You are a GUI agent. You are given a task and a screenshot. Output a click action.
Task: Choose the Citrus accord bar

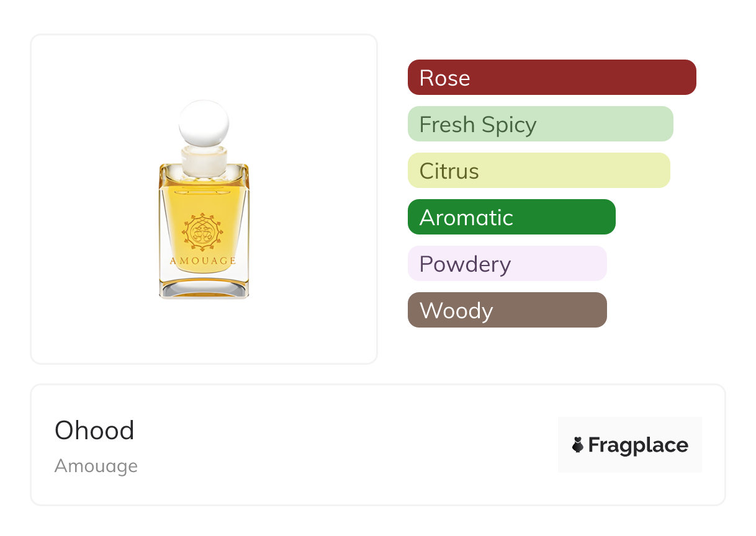(538, 171)
